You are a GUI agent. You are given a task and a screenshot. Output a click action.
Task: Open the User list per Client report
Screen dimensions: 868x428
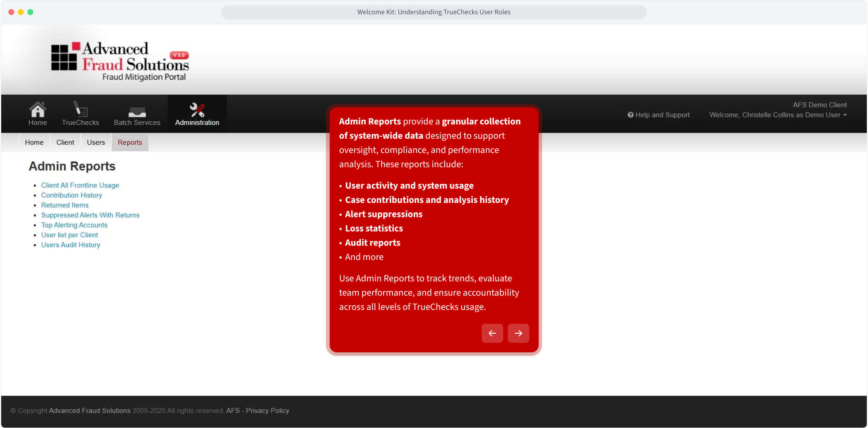click(x=70, y=235)
